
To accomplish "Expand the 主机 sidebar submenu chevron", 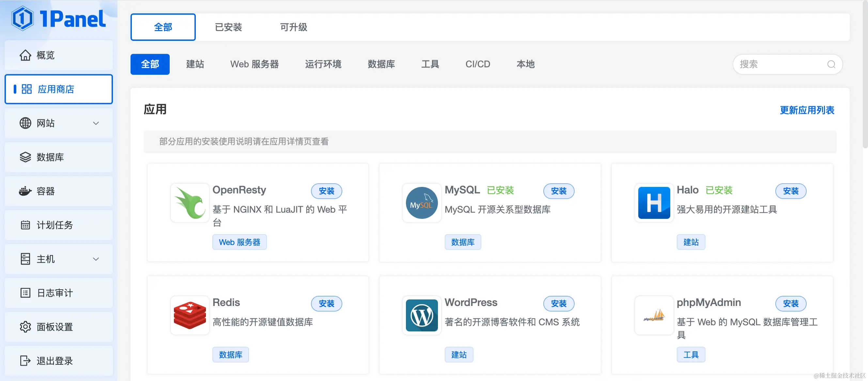I will [96, 259].
